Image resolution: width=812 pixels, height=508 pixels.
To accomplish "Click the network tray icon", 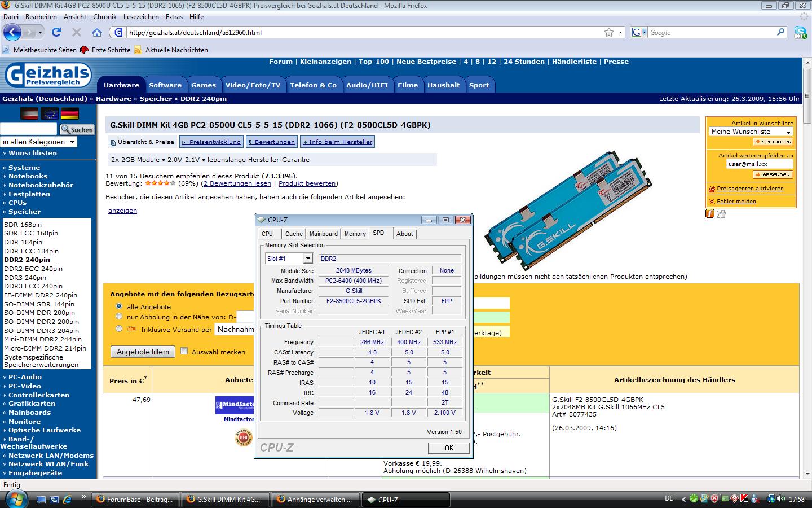I will 771,499.
